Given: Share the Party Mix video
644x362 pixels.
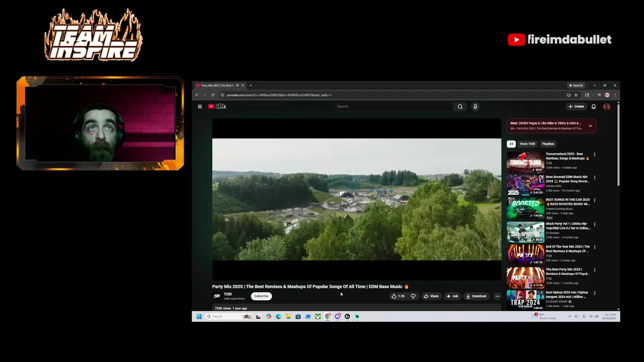Looking at the screenshot, I should 431,296.
